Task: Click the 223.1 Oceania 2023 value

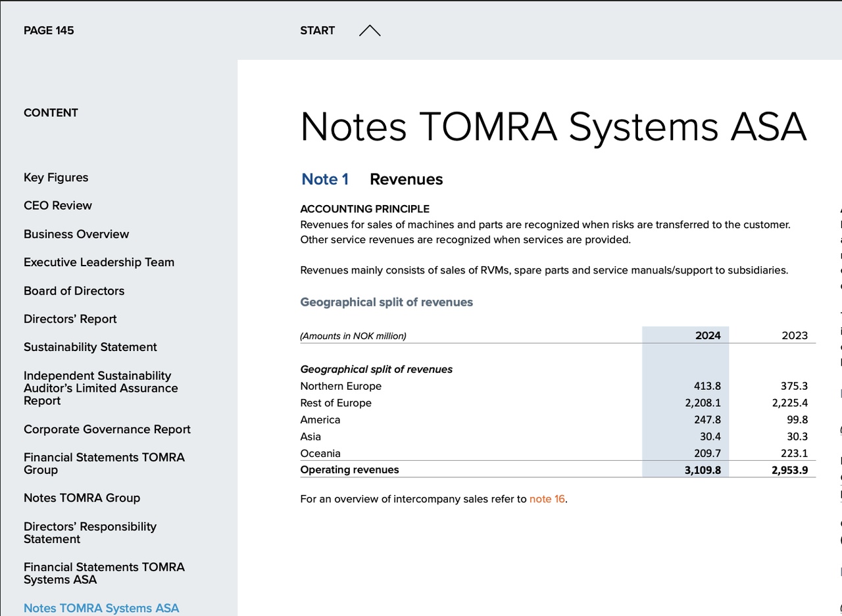Action: (x=795, y=454)
